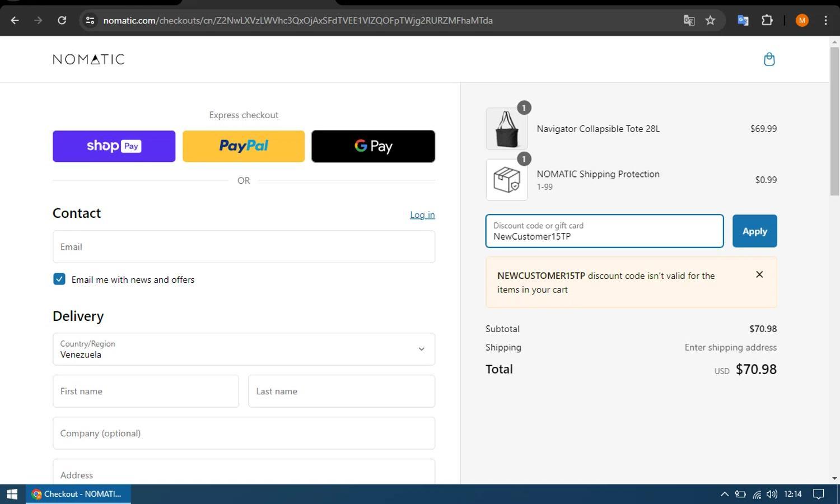Viewport: 840px width, 504px height.
Task: Focus the Company (optional) field
Action: pyautogui.click(x=244, y=433)
